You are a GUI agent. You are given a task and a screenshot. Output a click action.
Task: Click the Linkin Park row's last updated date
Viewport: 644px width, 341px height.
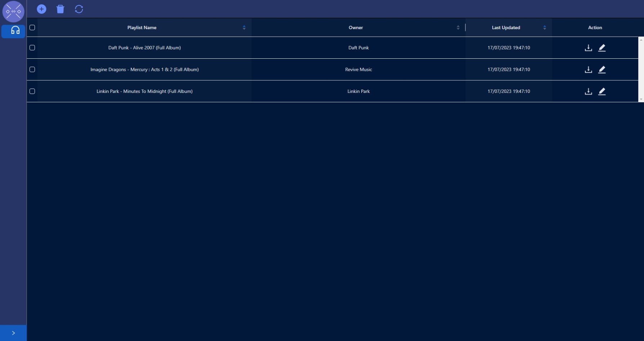click(x=509, y=91)
